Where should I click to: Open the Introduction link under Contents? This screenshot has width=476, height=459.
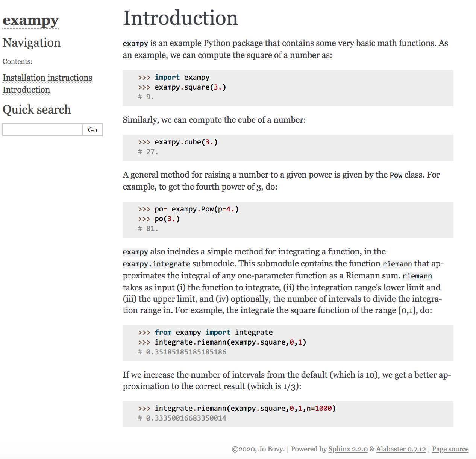26,90
